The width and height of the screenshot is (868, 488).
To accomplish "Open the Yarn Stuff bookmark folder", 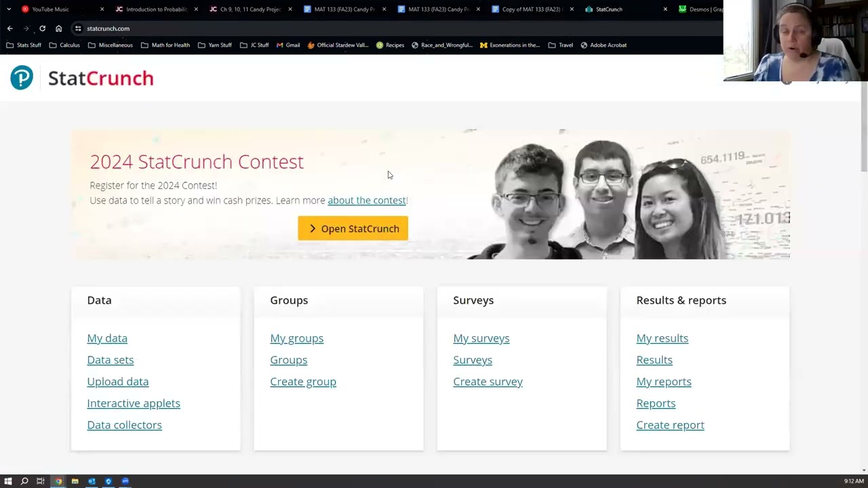I will point(215,45).
